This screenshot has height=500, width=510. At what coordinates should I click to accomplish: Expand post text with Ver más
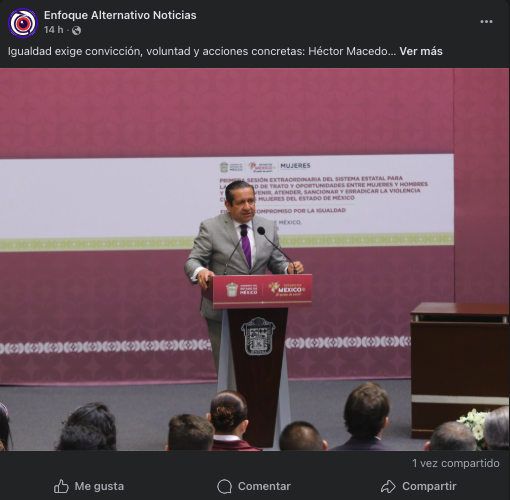coord(421,51)
